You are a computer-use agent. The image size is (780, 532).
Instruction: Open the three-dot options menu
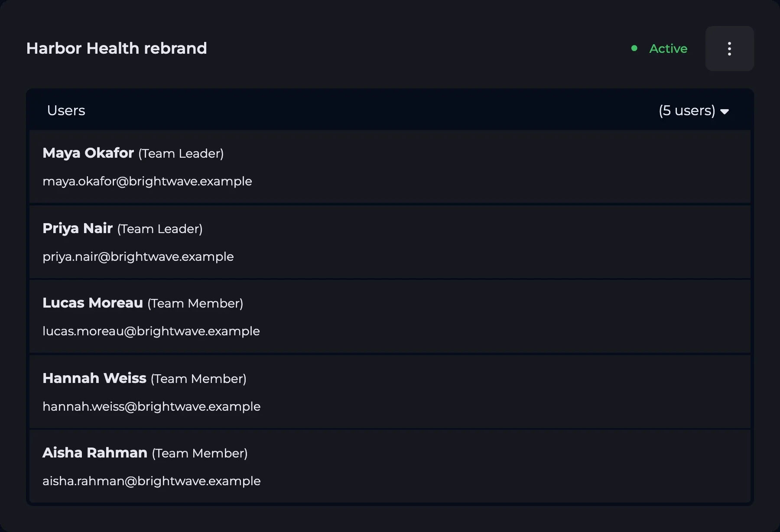(x=729, y=49)
